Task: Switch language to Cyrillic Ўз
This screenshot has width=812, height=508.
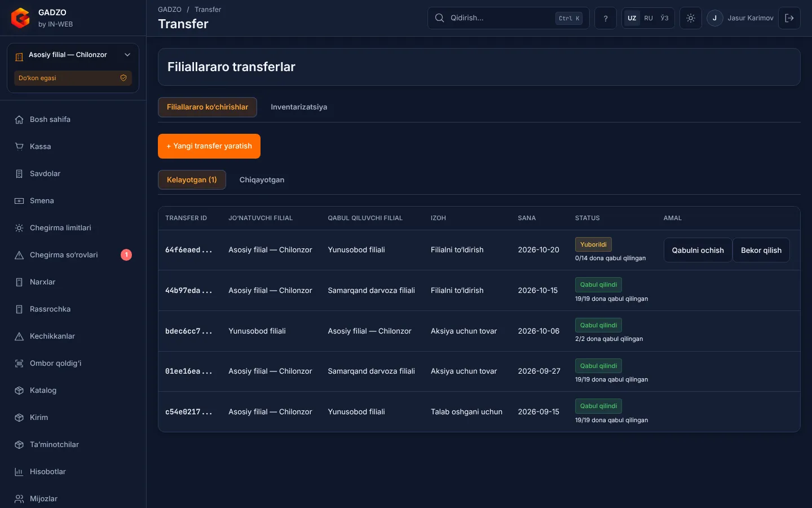Action: coord(665,18)
